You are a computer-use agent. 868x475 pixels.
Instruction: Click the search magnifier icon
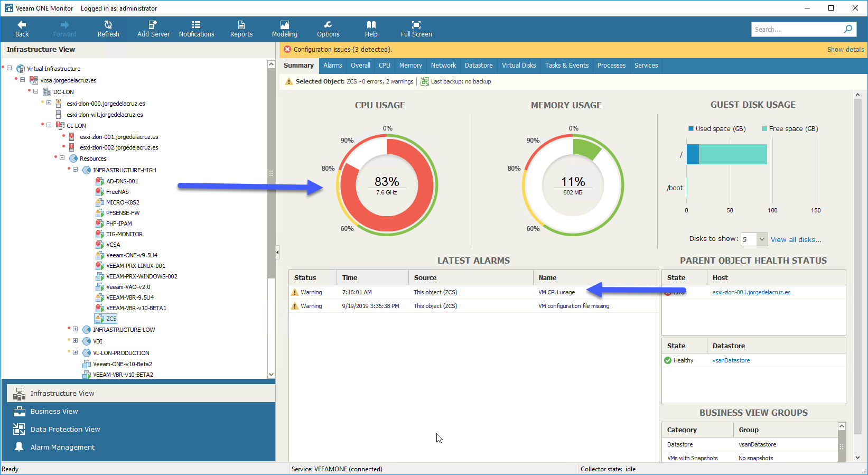848,29
